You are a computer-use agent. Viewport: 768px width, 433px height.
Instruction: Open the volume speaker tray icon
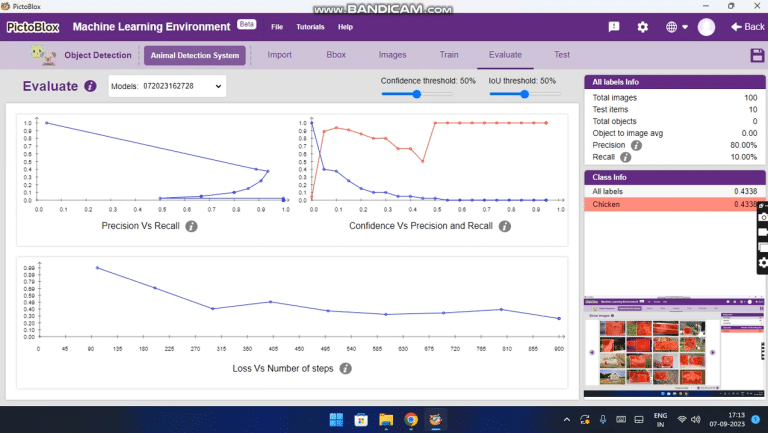(x=696, y=420)
